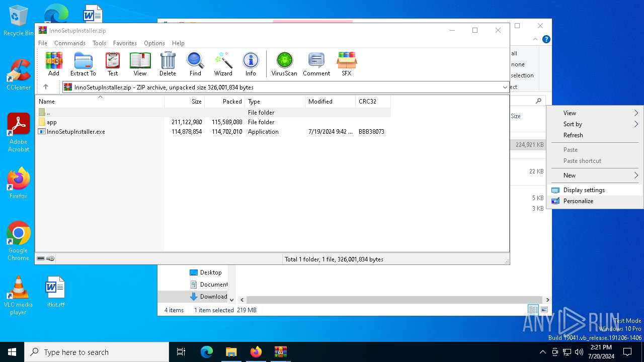Open the Commands menu
Screen dimensions: 644x362
click(70, 43)
